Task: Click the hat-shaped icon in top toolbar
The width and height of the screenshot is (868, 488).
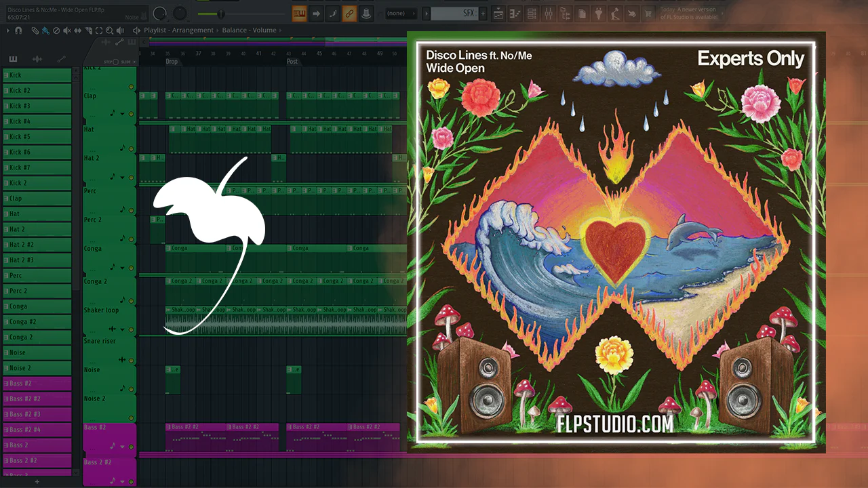Action: click(x=366, y=13)
